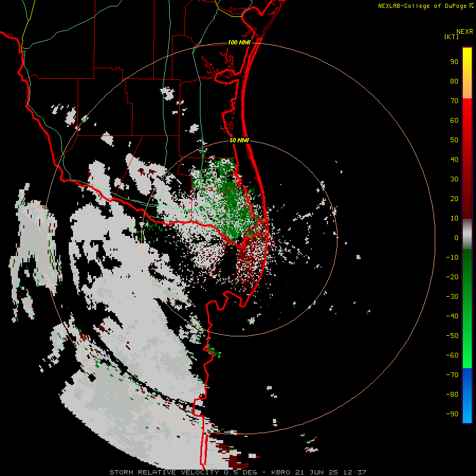Click the -70 value on velocity scale
This screenshot has width=476, height=476.
[x=452, y=375]
